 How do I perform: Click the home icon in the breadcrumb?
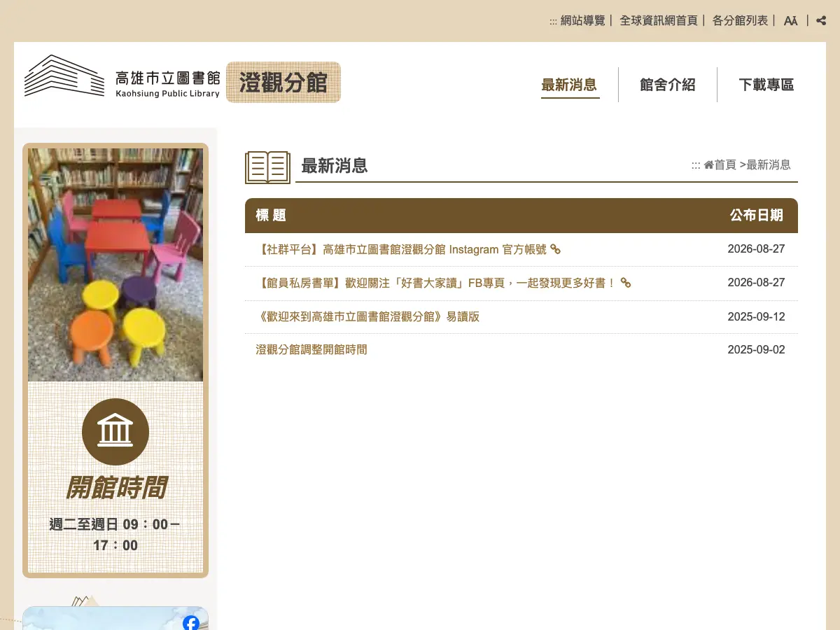click(x=708, y=165)
